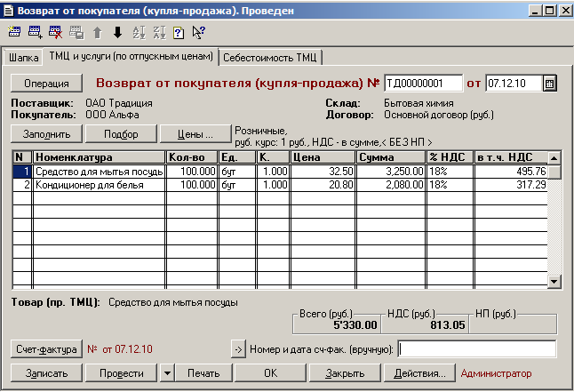Click the document description help icon
Viewport: 574px width, 392px height.
point(178,33)
